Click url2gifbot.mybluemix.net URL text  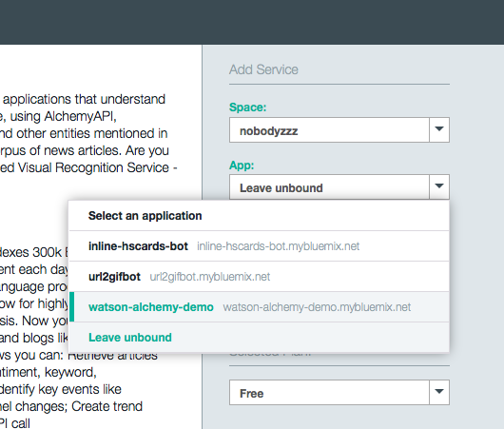(x=210, y=277)
